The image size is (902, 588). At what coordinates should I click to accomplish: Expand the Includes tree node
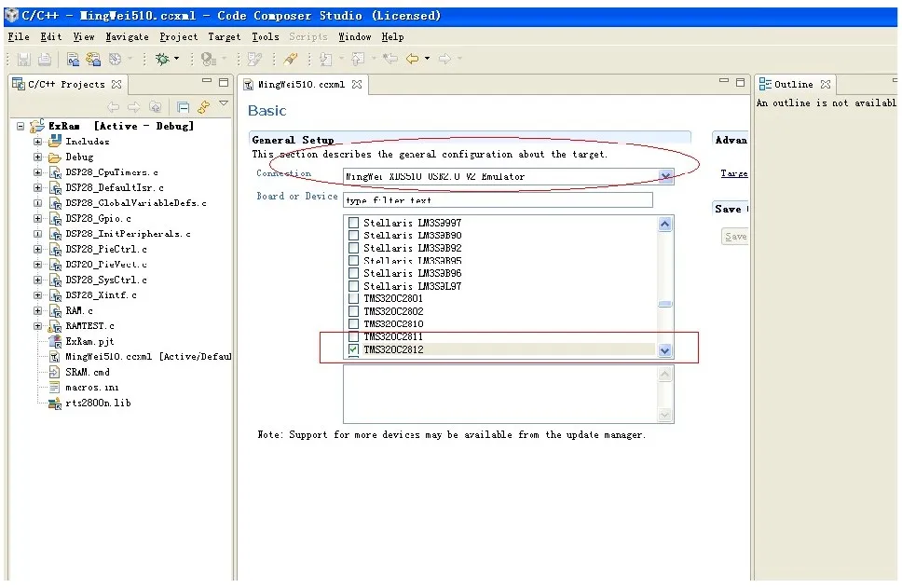click(38, 142)
